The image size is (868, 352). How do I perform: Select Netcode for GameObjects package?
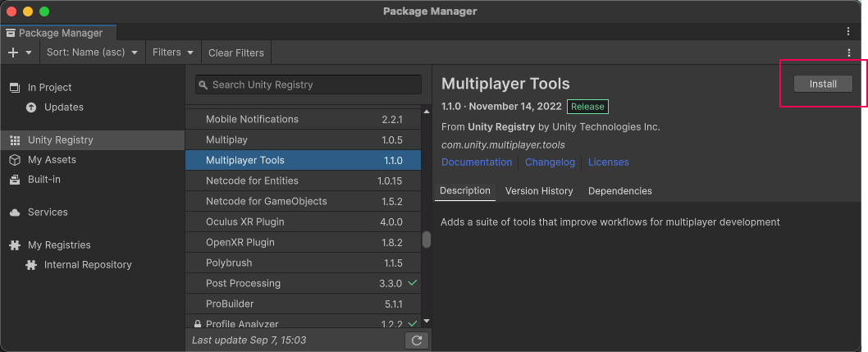point(266,201)
